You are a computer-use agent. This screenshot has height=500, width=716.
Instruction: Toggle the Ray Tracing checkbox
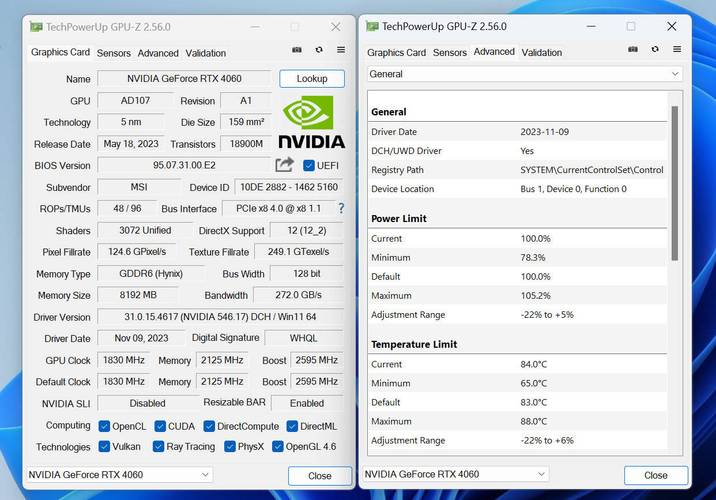click(x=158, y=447)
